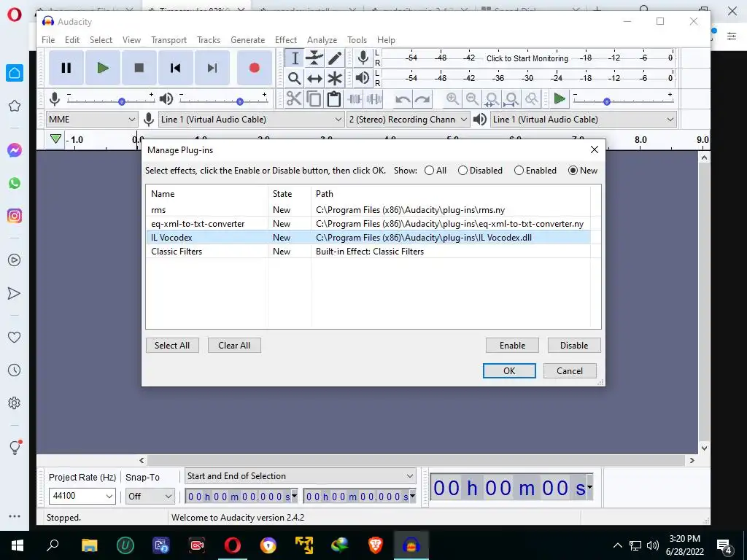Open Start and End of Selection dropdown

click(300, 476)
